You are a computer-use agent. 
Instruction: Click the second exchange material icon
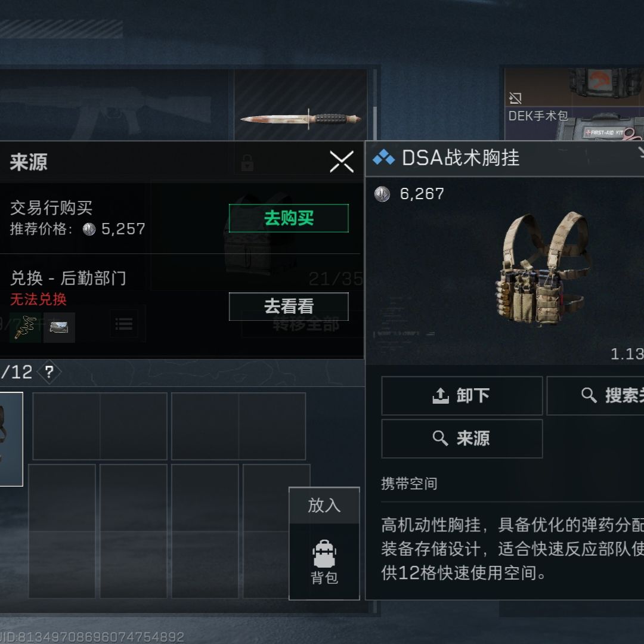59,328
